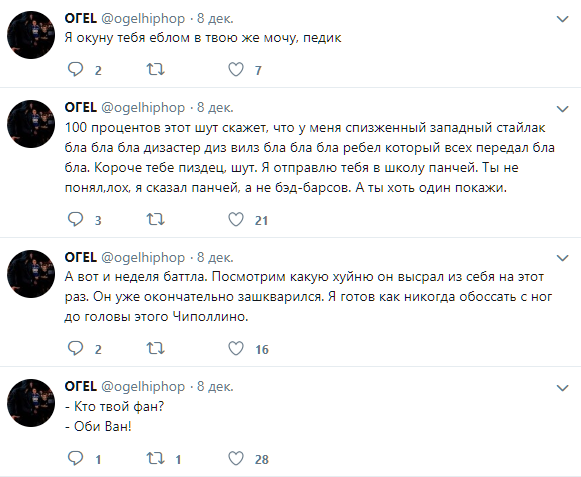Like the tweet with 7 likes

(x=236, y=69)
